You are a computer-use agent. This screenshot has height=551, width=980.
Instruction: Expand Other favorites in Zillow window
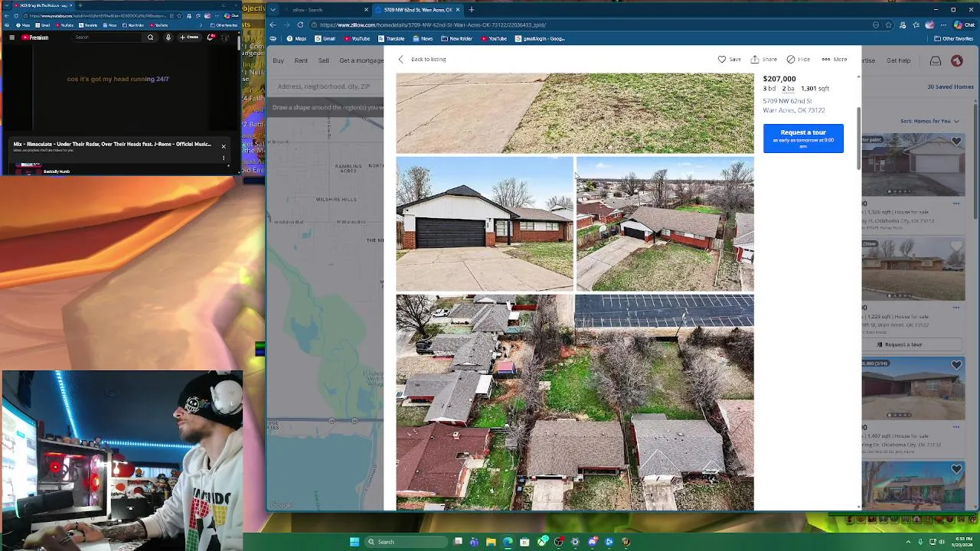pyautogui.click(x=953, y=38)
